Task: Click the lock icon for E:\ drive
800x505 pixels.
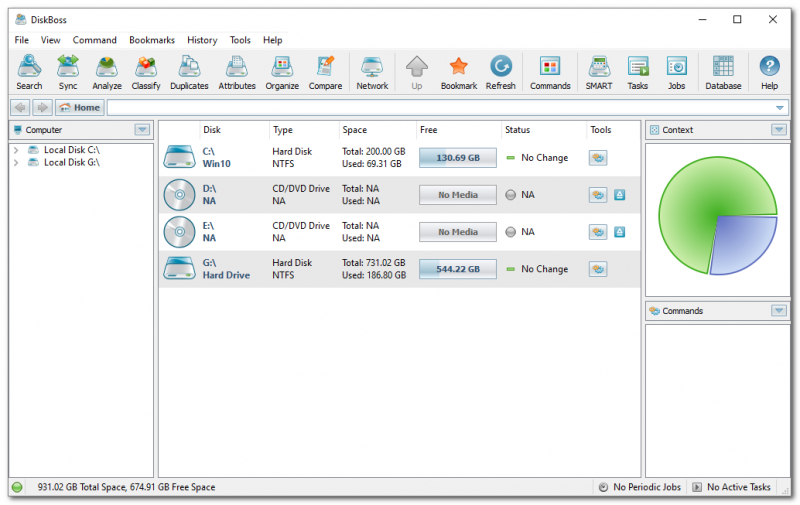Action: click(619, 232)
